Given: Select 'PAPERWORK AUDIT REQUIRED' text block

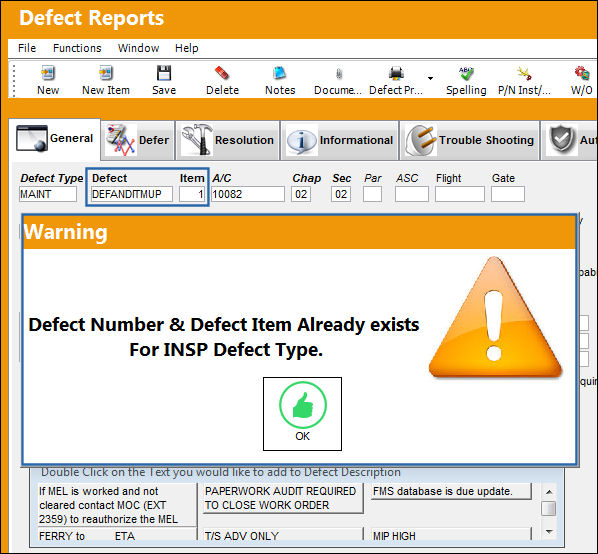Looking at the screenshot, I should pyautogui.click(x=283, y=498).
